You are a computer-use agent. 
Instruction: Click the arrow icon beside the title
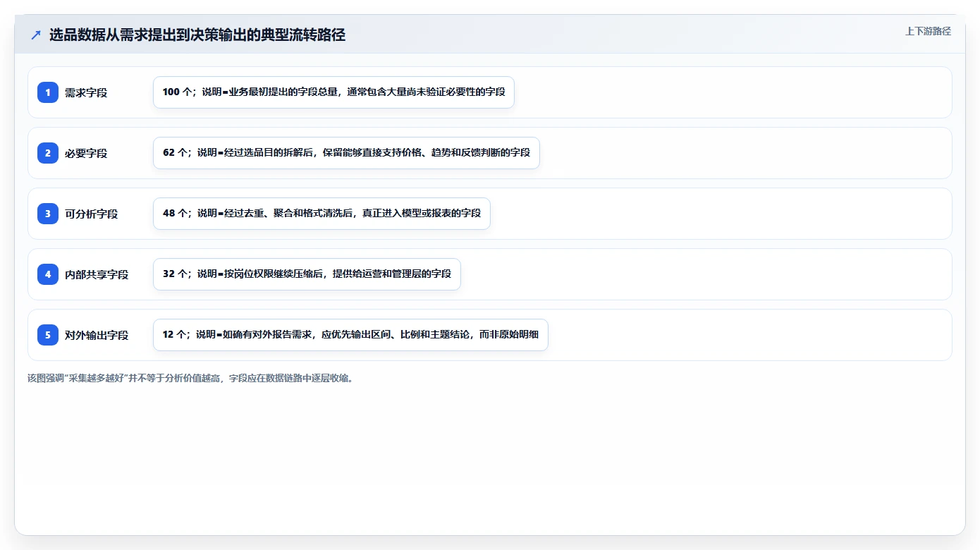click(x=36, y=35)
